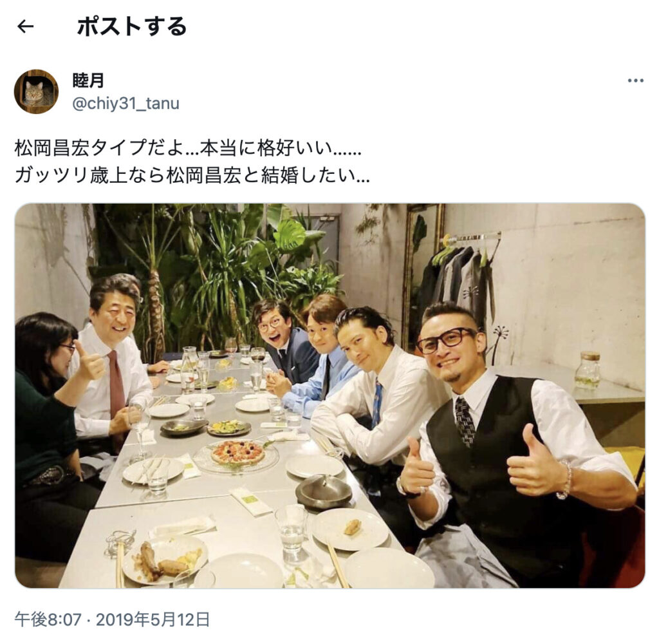Viewport: 659px width, 644px height.
Task: Open the three-dot more options menu
Action: pos(635,80)
